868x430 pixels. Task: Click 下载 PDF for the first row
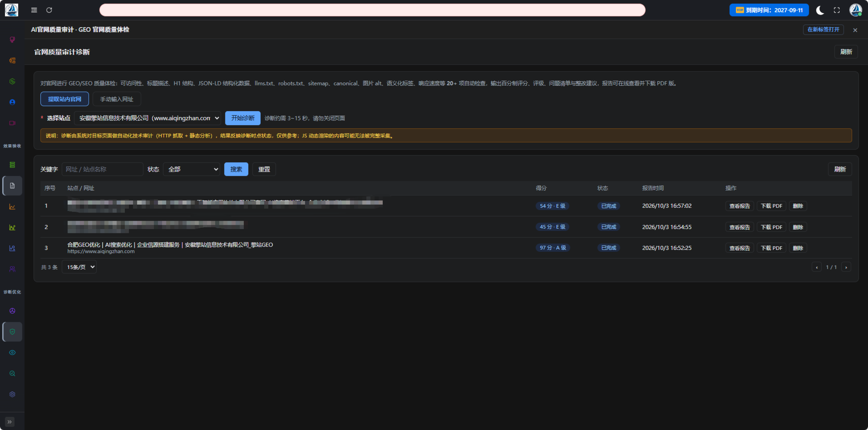click(771, 206)
